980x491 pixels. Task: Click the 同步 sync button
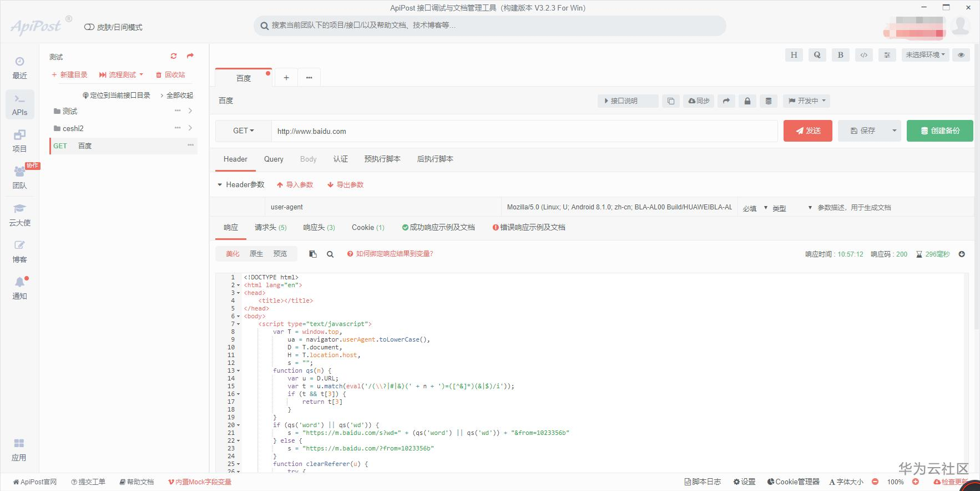click(x=699, y=101)
